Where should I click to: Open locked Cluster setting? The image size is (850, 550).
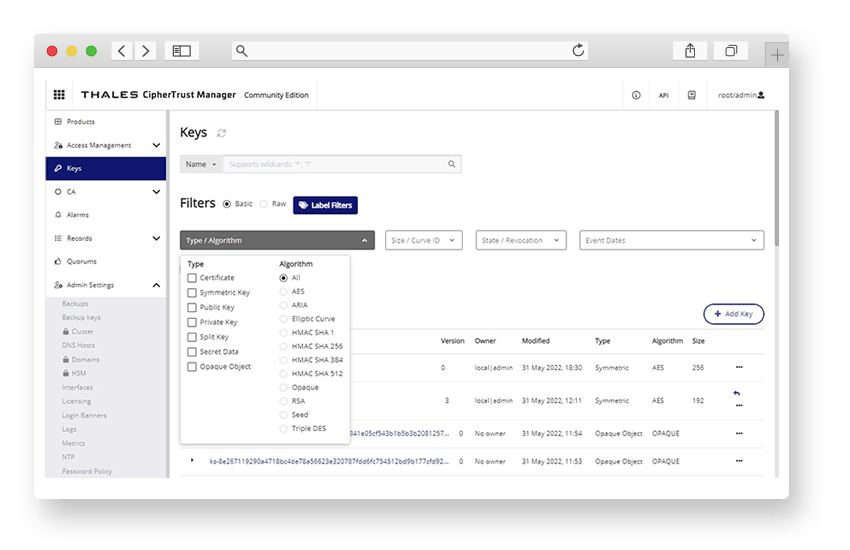click(78, 332)
